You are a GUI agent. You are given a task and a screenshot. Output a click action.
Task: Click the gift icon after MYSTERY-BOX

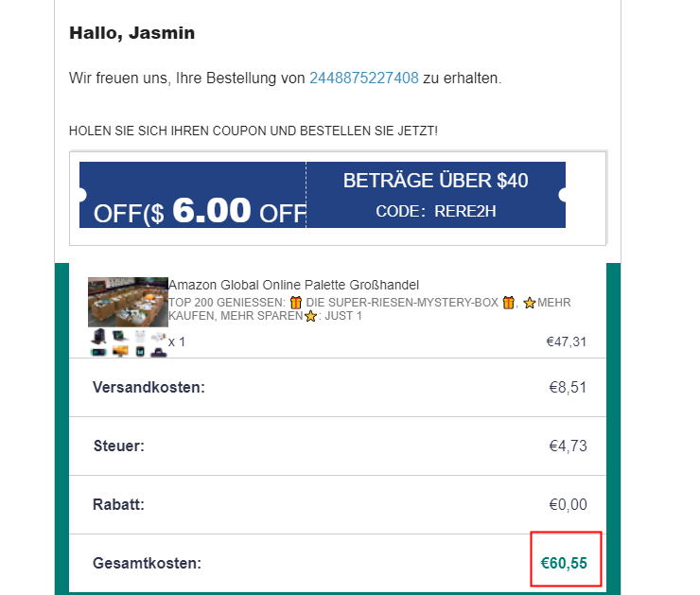508,303
